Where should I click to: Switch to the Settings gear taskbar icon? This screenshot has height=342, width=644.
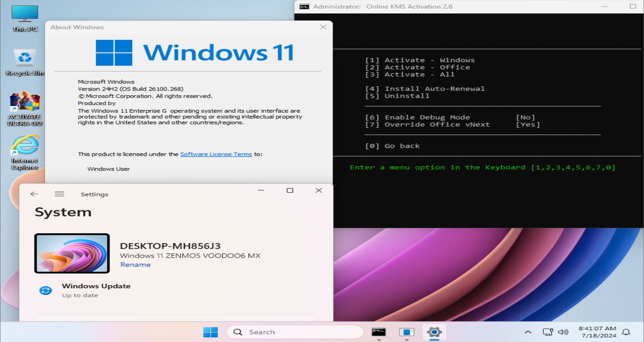pyautogui.click(x=434, y=332)
